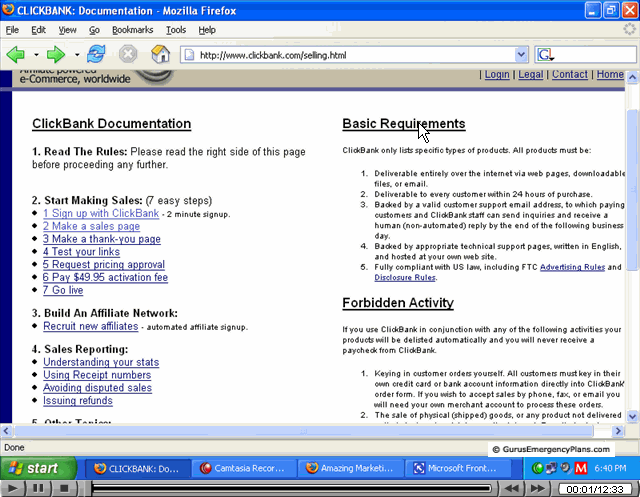Open the 'Recruit new affiliates' link
This screenshot has height=497, width=640.
coord(91,326)
